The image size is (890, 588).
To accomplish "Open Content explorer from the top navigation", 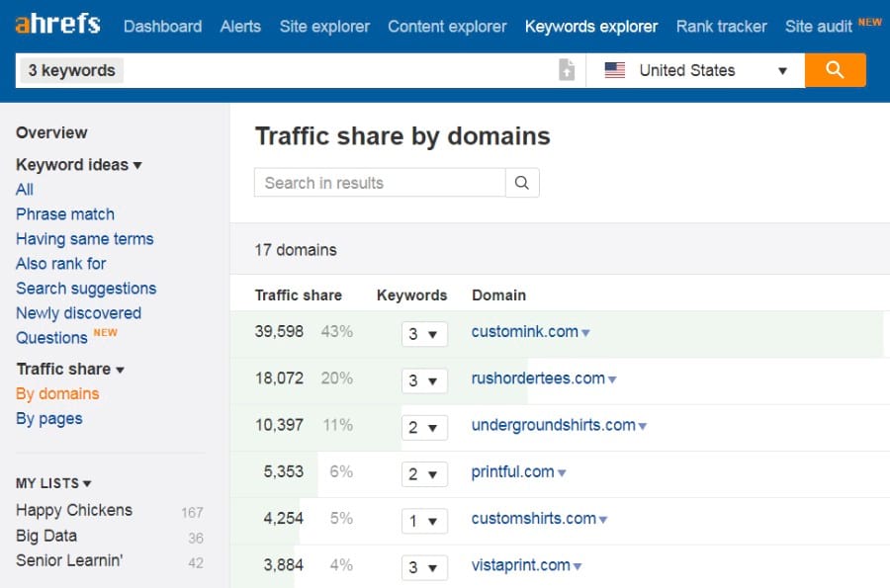I will pos(446,27).
